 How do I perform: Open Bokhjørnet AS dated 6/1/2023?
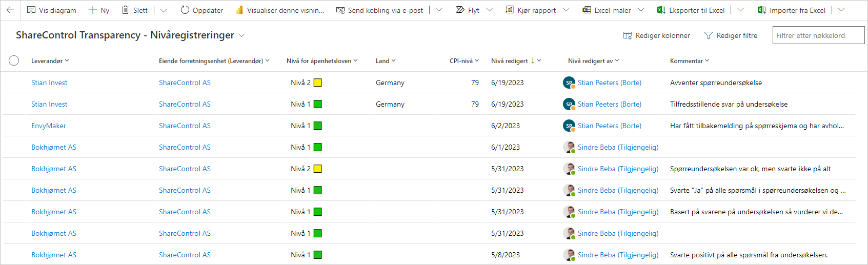(54, 147)
